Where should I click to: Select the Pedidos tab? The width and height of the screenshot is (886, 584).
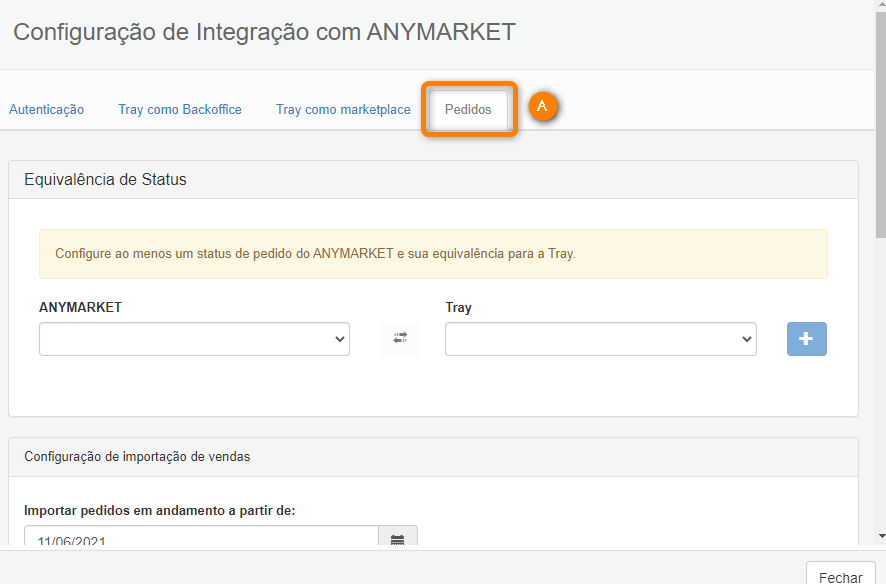tap(468, 110)
